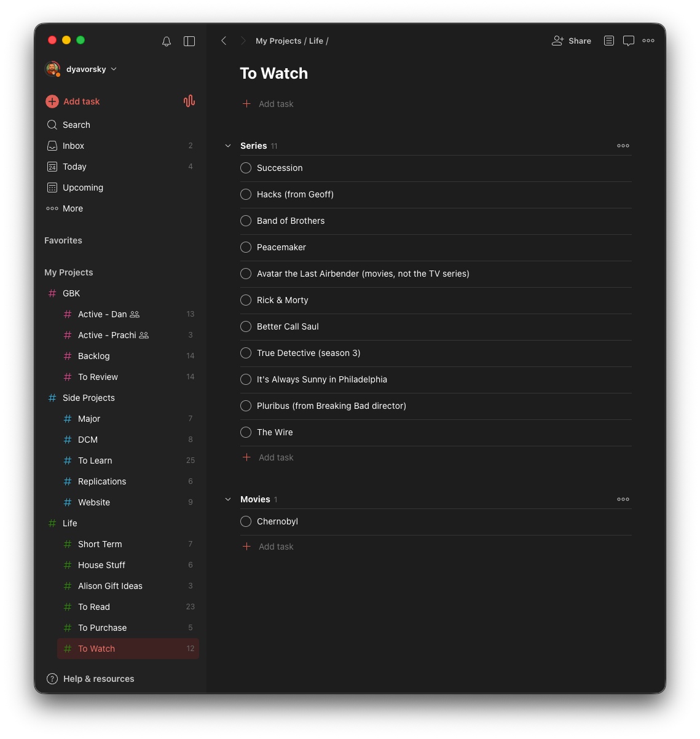Complete the Chernobyl task
Viewport: 700px width, 739px height.
246,521
